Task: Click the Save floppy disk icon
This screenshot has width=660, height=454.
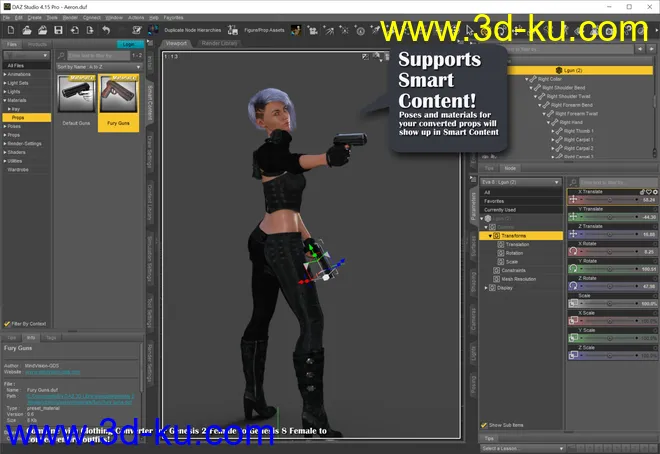Action: tap(58, 30)
